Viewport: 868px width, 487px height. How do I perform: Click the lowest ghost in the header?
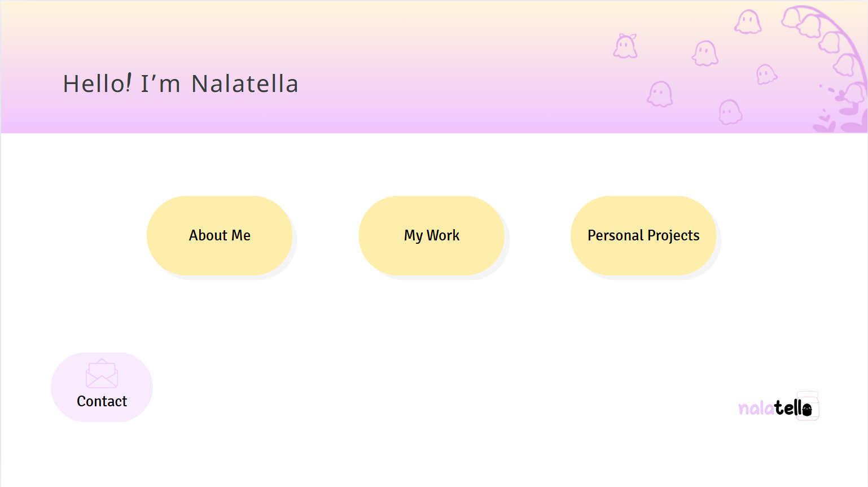pos(730,112)
